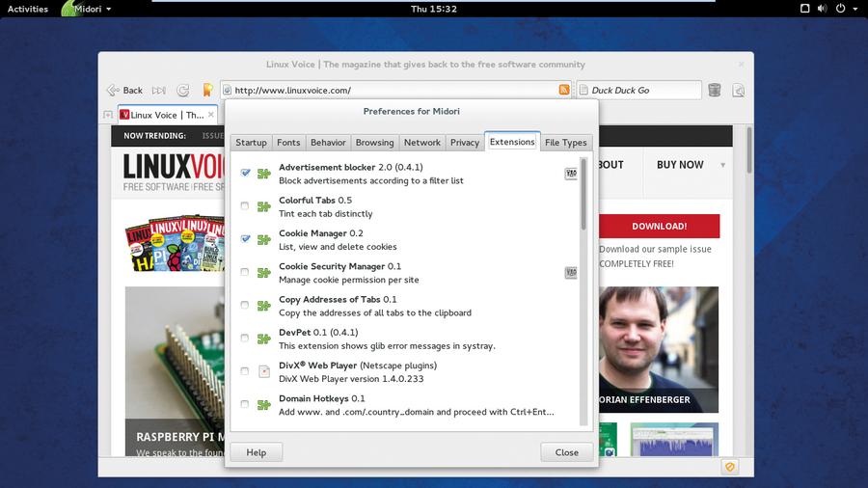The height and width of the screenshot is (488, 868).
Task: Click the red DOWNLOAD! button
Action: point(660,227)
